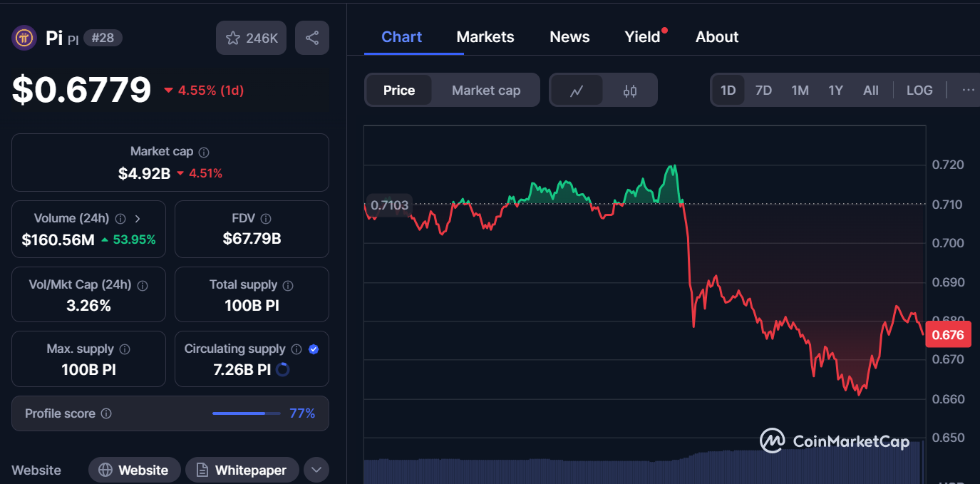
Task: Click the $0.6779 price text
Action: tap(81, 90)
